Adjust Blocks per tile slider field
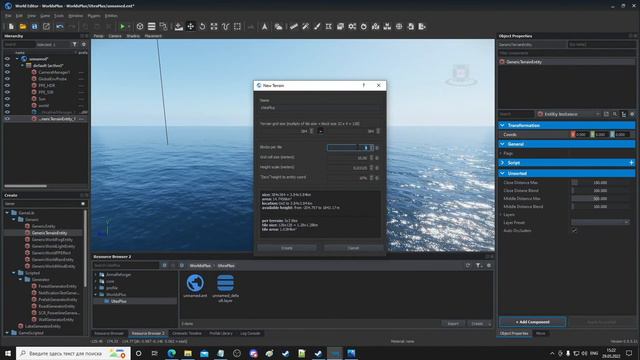 point(349,147)
